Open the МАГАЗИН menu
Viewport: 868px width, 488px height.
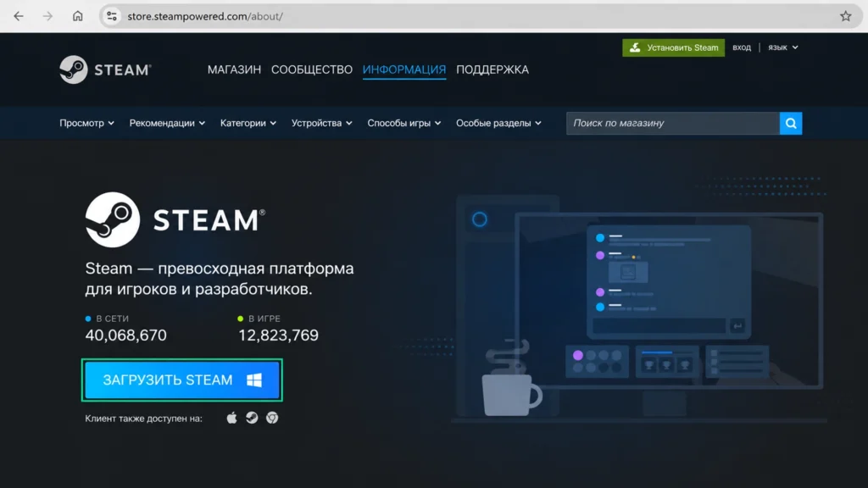[x=234, y=69]
